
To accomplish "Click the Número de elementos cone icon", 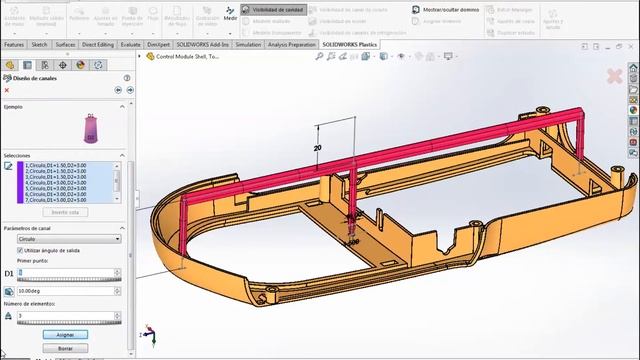I will pyautogui.click(x=8, y=316).
